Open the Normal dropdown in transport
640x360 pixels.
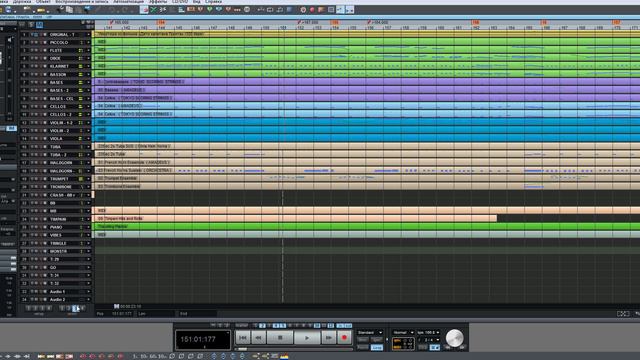403,333
